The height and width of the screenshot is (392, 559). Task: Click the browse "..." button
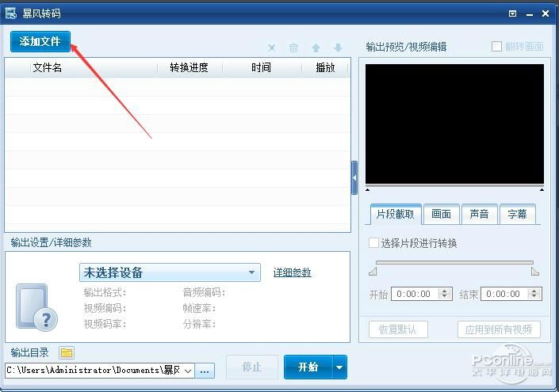click(x=205, y=371)
